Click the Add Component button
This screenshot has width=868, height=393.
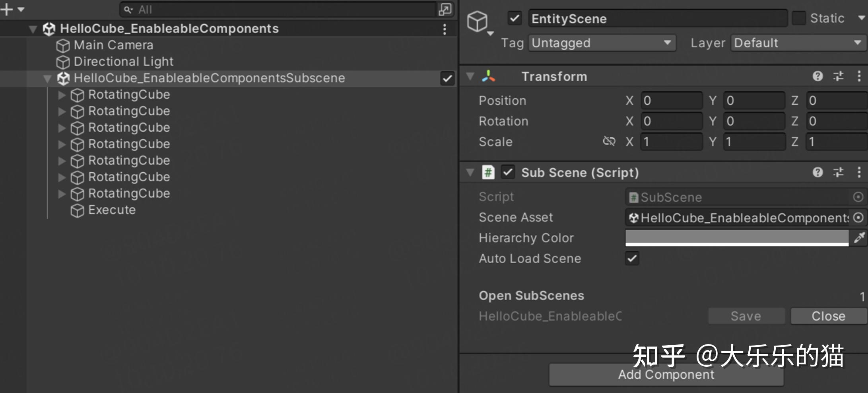pos(665,374)
